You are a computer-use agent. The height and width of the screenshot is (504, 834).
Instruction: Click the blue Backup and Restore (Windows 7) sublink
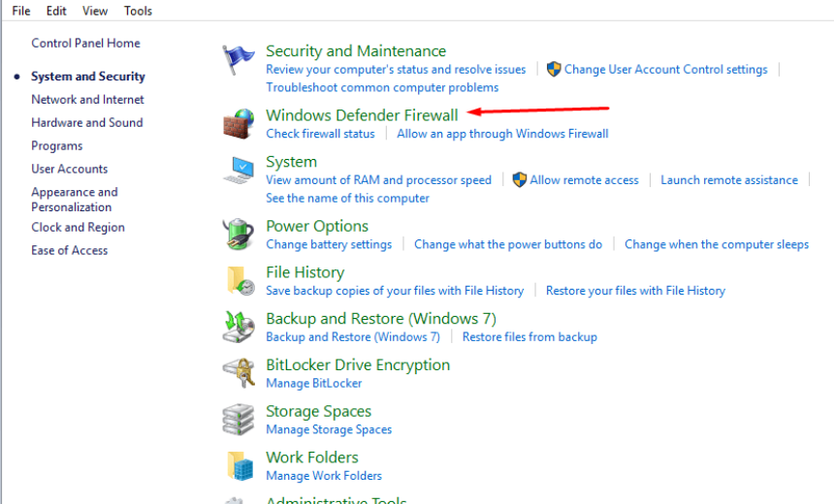point(353,337)
